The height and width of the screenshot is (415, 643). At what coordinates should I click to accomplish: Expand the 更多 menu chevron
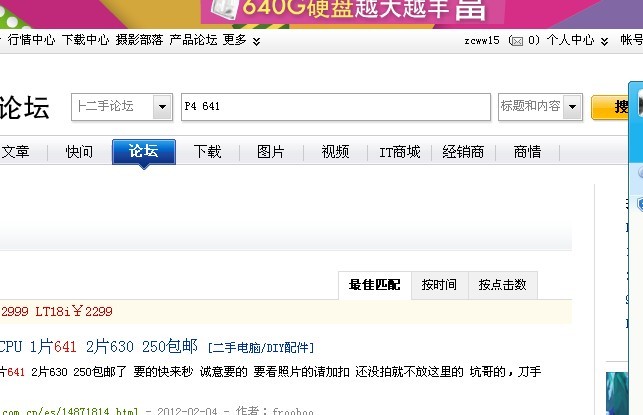click(x=256, y=41)
